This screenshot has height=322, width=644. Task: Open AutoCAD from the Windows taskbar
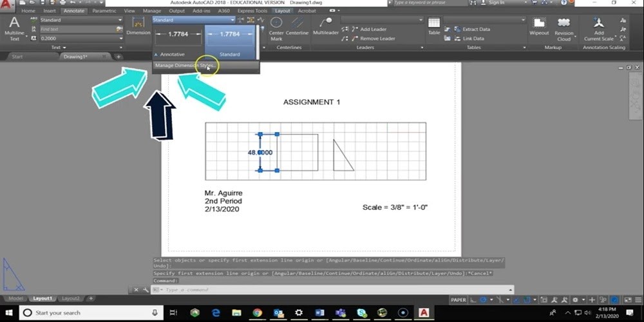coord(424,312)
